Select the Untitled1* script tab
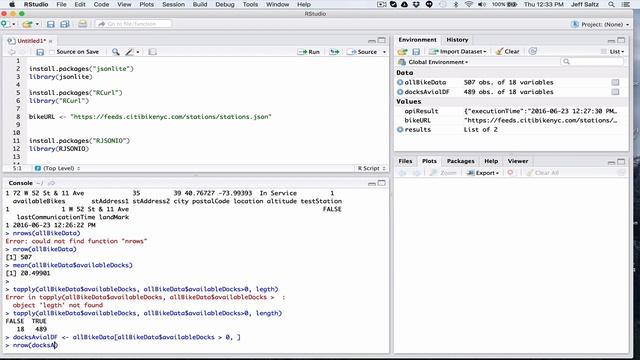The width and height of the screenshot is (640, 360). point(31,41)
